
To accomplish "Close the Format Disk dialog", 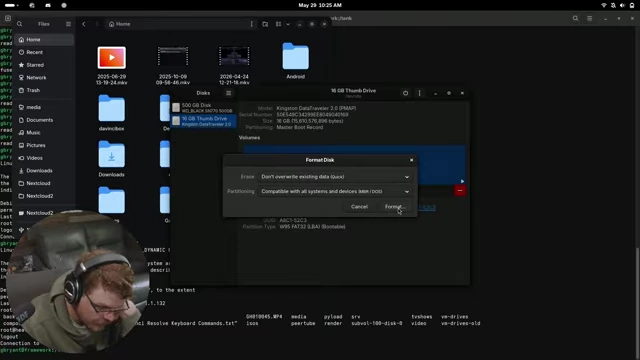I will 411,160.
